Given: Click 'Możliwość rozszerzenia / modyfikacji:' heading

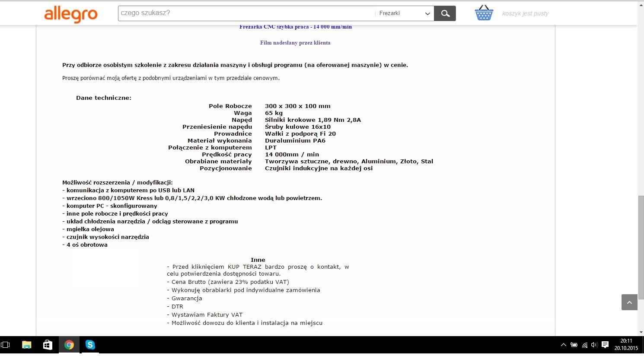Looking at the screenshot, I should [118, 183].
